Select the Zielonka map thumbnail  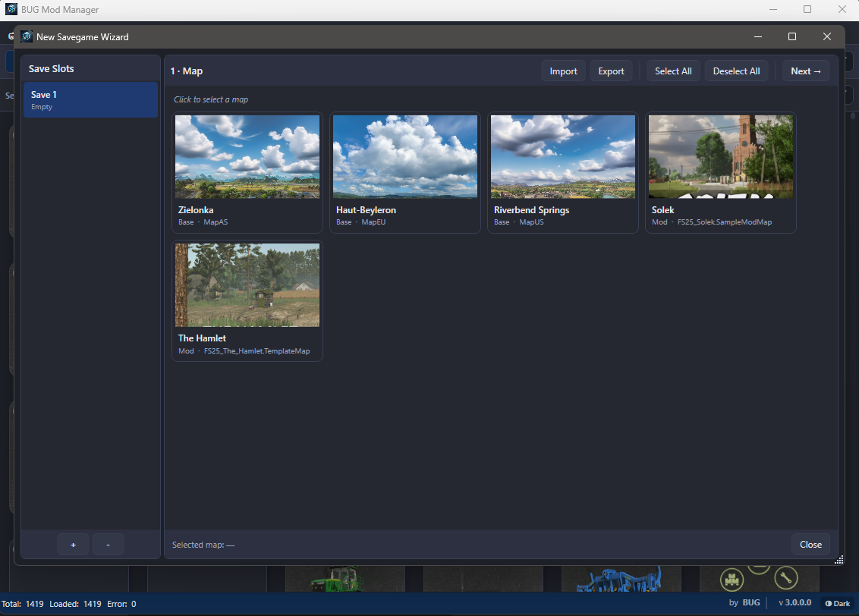tap(247, 156)
